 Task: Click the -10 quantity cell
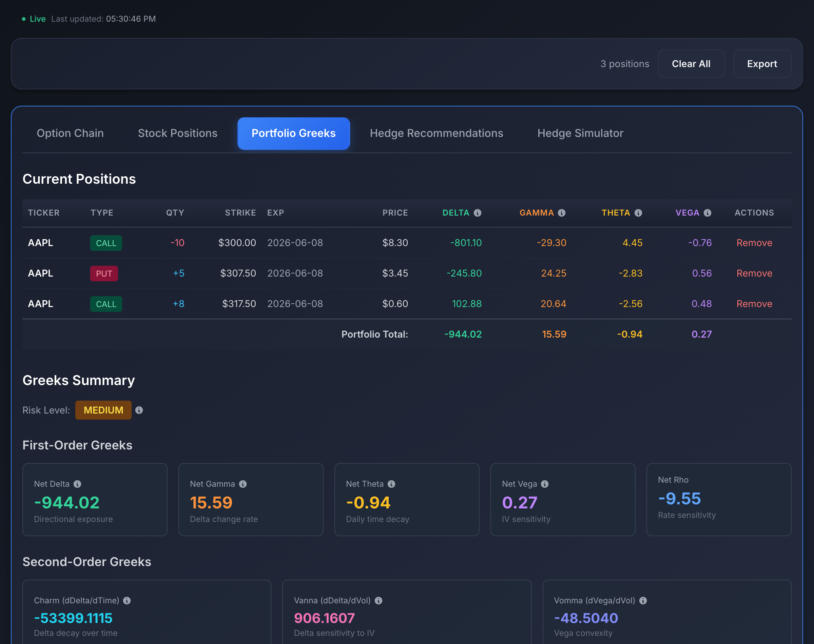coord(178,243)
